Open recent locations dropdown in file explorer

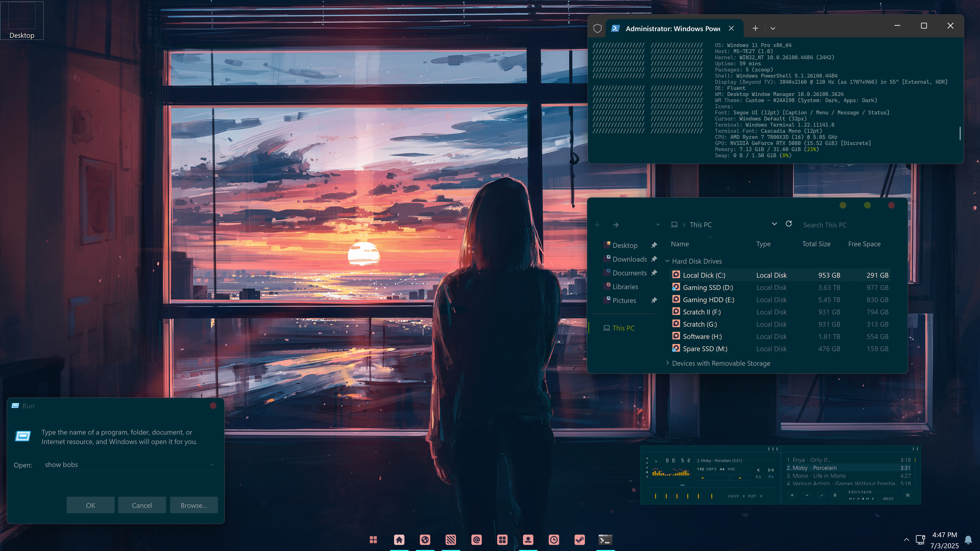658,225
